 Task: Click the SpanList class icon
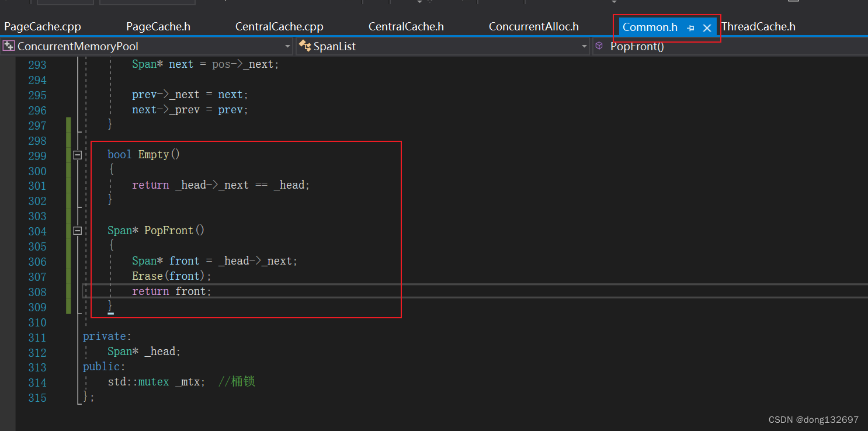click(x=305, y=46)
